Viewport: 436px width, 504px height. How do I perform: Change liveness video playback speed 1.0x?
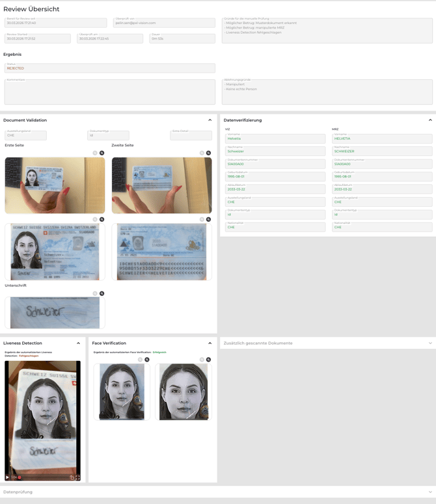coord(14,477)
